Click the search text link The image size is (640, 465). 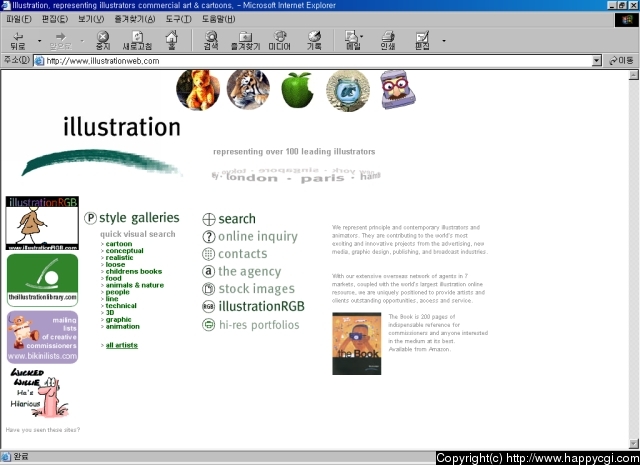237,219
